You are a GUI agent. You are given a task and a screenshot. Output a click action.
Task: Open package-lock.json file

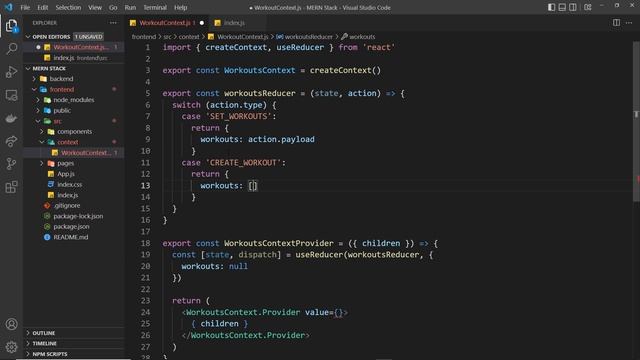pyautogui.click(x=74, y=216)
